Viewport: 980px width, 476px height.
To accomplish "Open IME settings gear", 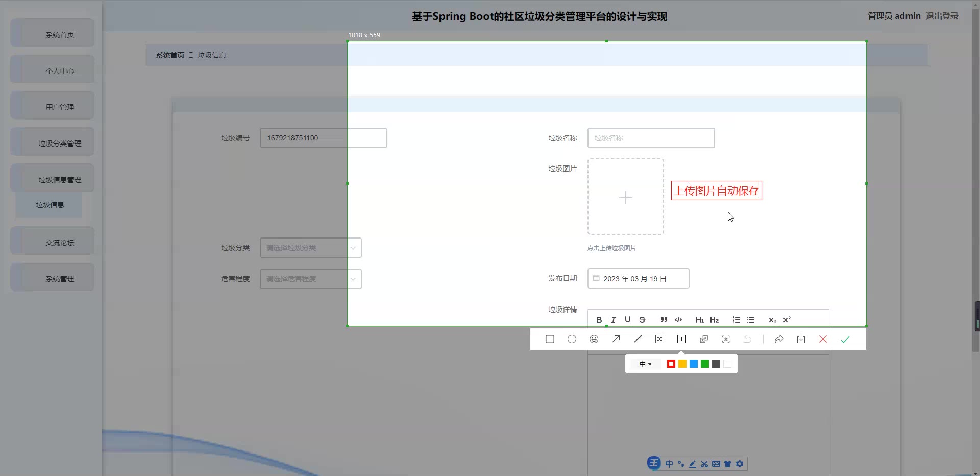I will 740,464.
